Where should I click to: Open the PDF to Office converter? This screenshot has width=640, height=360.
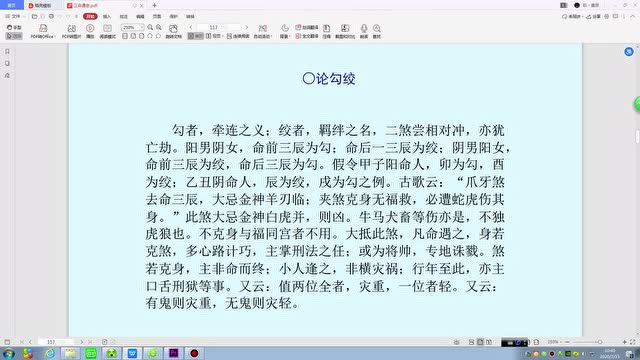(43, 31)
